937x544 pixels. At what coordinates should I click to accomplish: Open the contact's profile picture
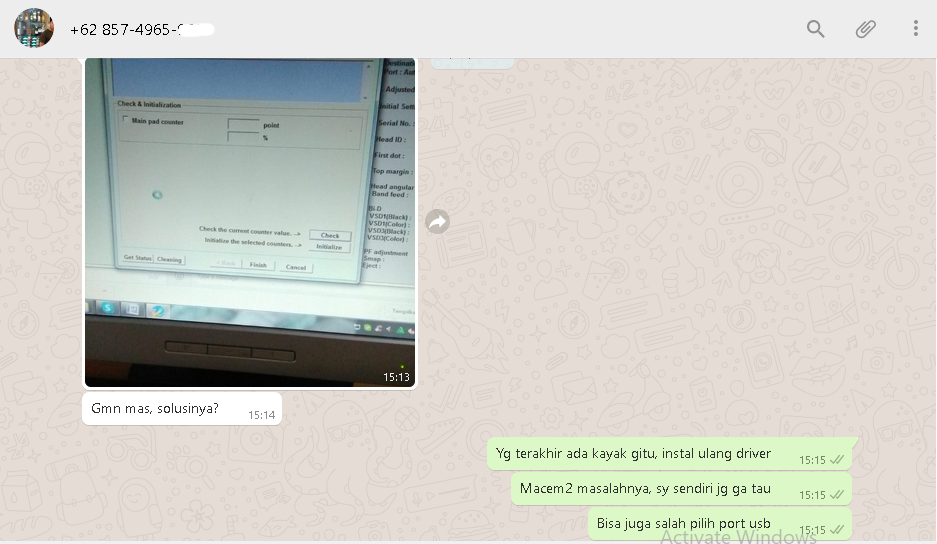click(x=34, y=28)
